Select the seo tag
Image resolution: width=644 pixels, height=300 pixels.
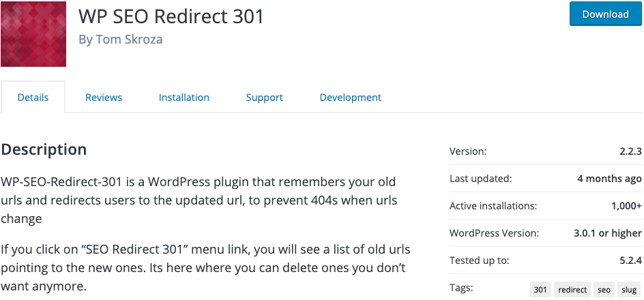[x=604, y=290]
